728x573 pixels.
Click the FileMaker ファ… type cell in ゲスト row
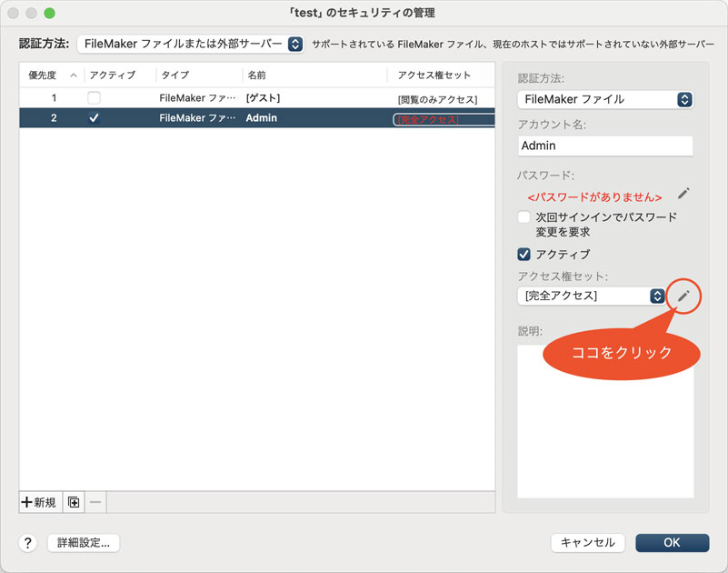197,98
